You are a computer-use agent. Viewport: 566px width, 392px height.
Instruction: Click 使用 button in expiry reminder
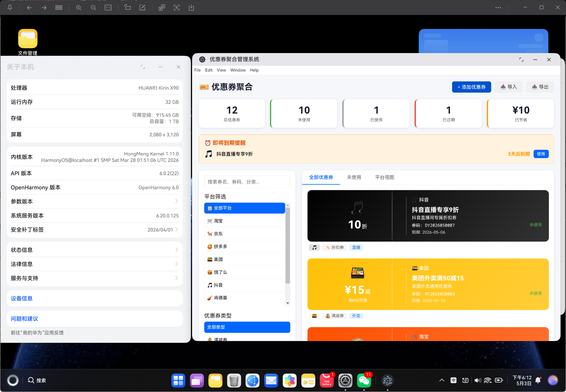(541, 154)
